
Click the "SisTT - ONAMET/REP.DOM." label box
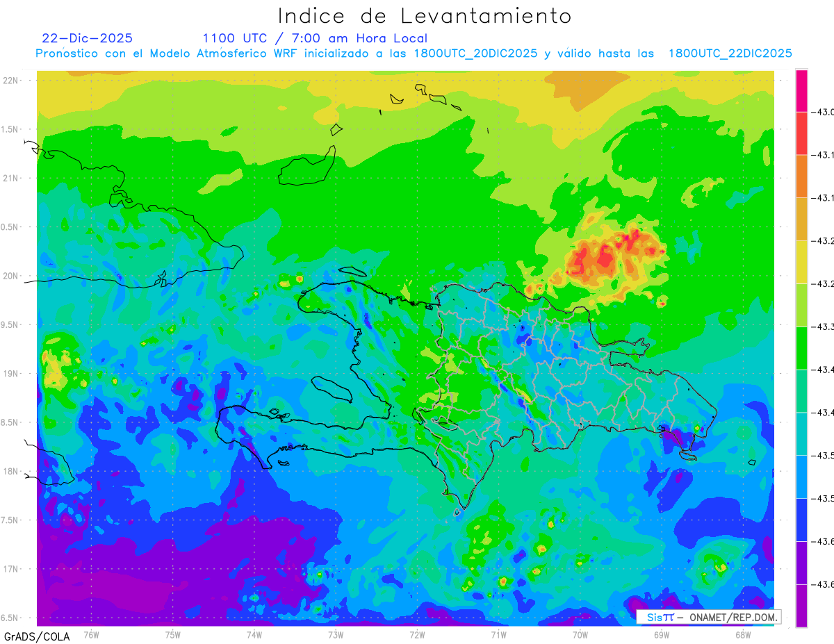[708, 617]
